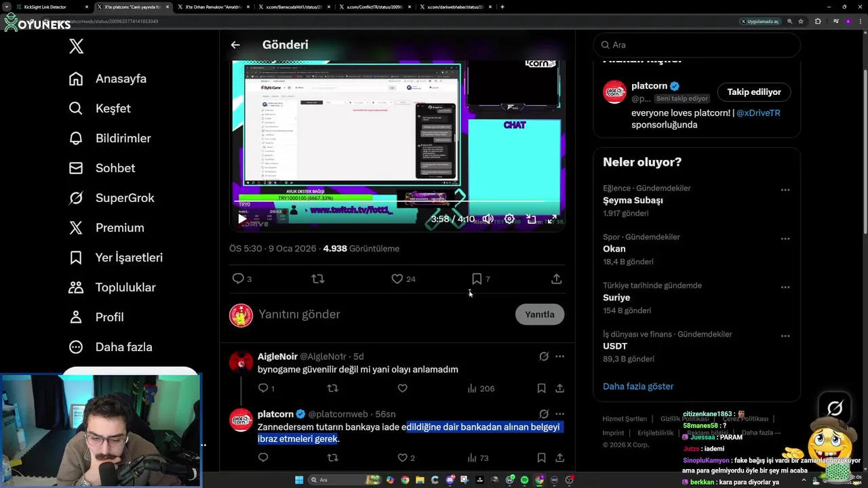The image size is (868, 488).
Task: Open the floating Grok button
Action: pos(835,408)
